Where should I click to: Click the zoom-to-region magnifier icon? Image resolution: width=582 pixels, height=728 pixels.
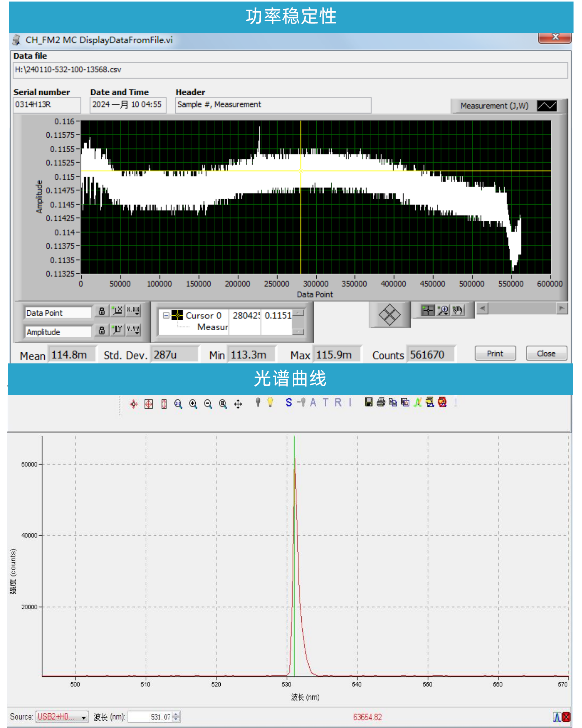click(x=178, y=404)
